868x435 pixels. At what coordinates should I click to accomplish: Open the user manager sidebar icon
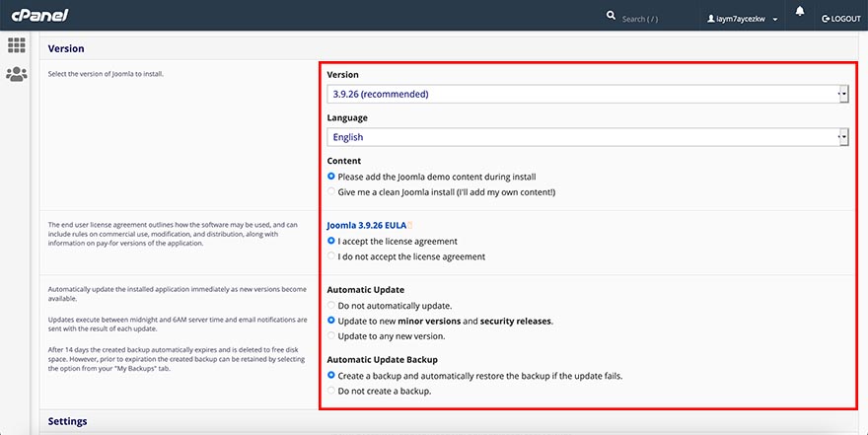coord(16,74)
